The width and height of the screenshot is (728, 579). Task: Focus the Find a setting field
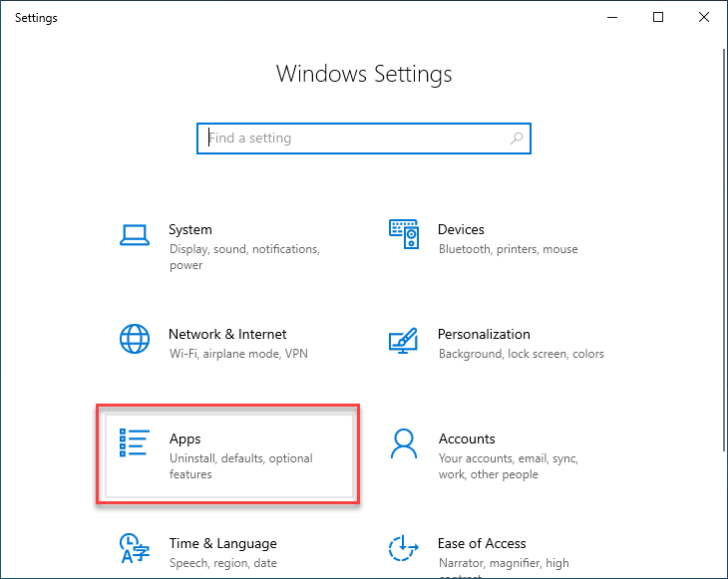(x=364, y=139)
